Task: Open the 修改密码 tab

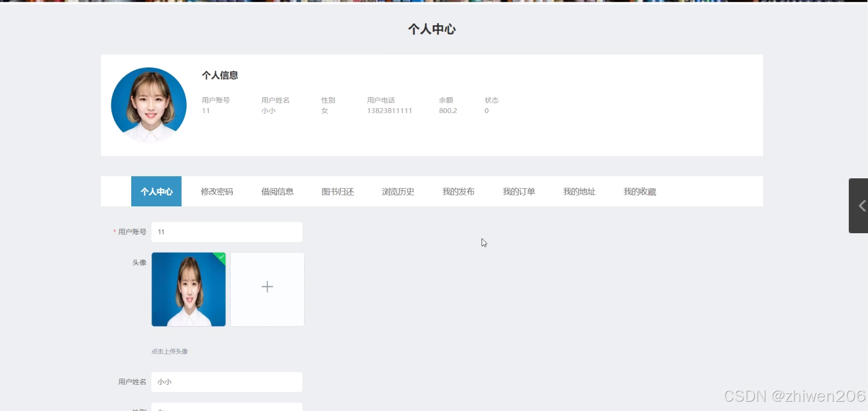Action: coord(217,192)
